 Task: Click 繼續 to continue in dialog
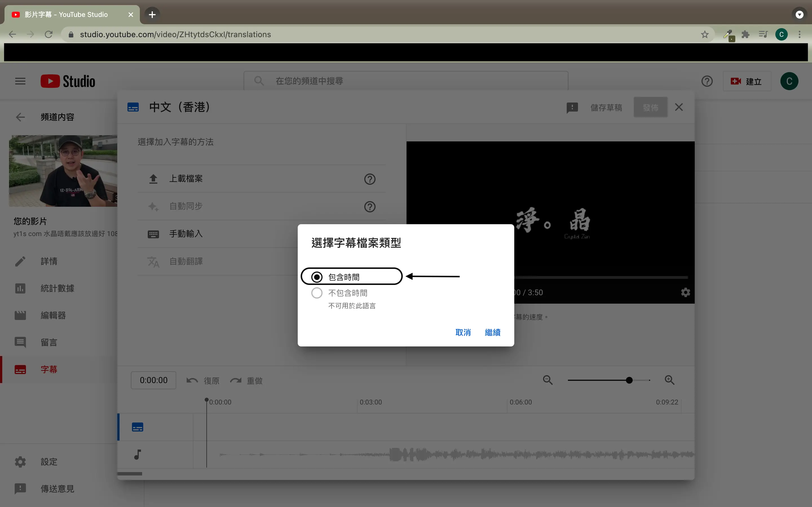pos(492,332)
